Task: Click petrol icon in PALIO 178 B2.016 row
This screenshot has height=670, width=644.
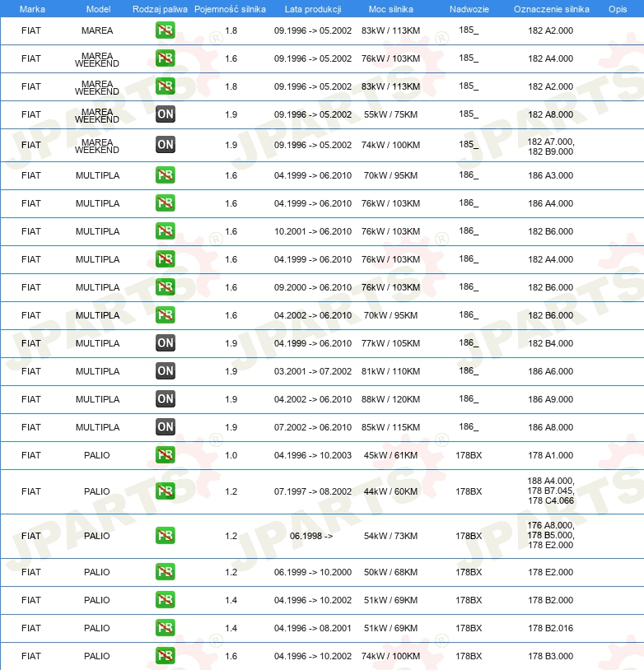Action: point(165,628)
